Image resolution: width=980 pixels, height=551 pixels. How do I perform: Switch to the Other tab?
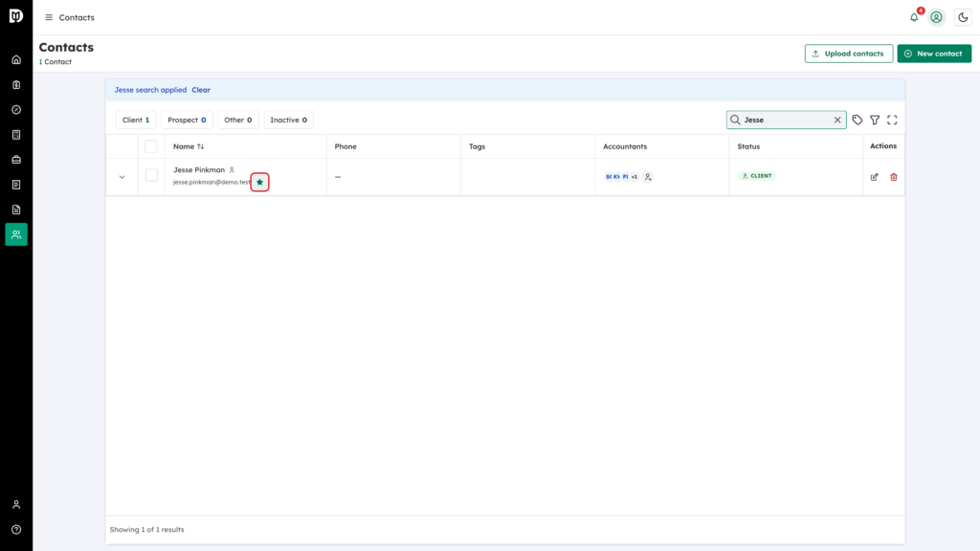pos(238,120)
